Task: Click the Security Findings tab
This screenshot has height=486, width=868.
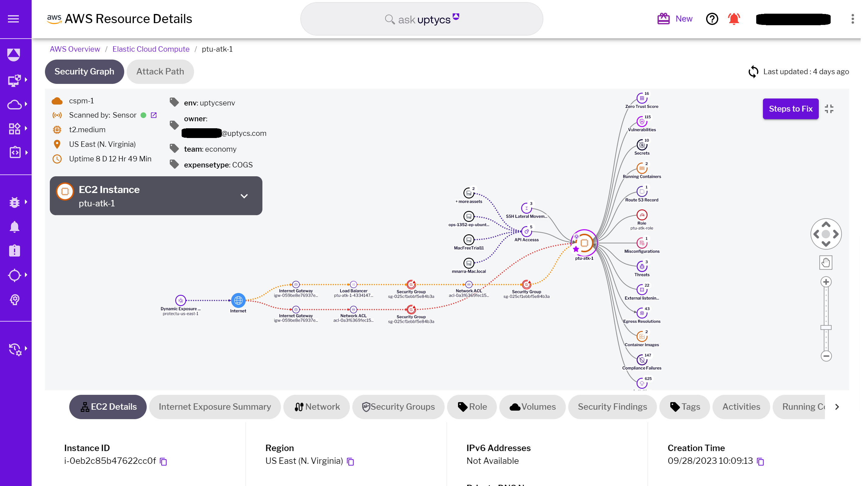Action: tap(612, 407)
